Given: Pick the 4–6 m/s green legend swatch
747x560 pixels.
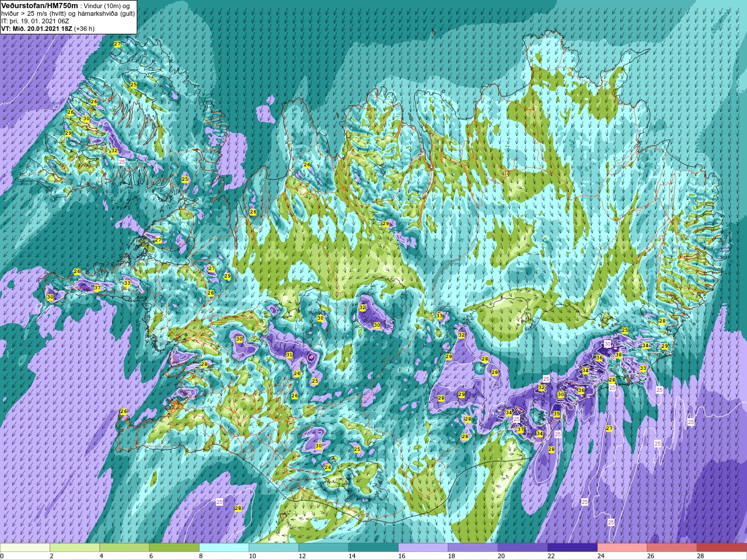Looking at the screenshot, I should point(125,548).
